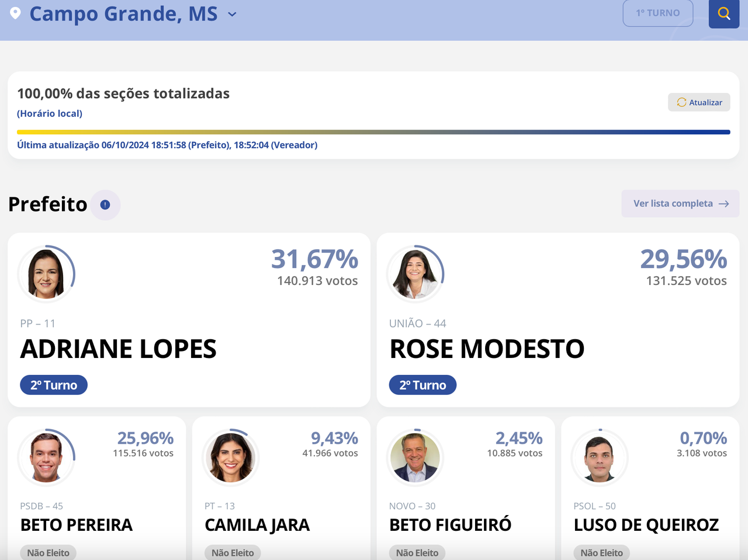The width and height of the screenshot is (748, 560).
Task: Click the arrow icon in Ver lista completa
Action: click(x=724, y=204)
